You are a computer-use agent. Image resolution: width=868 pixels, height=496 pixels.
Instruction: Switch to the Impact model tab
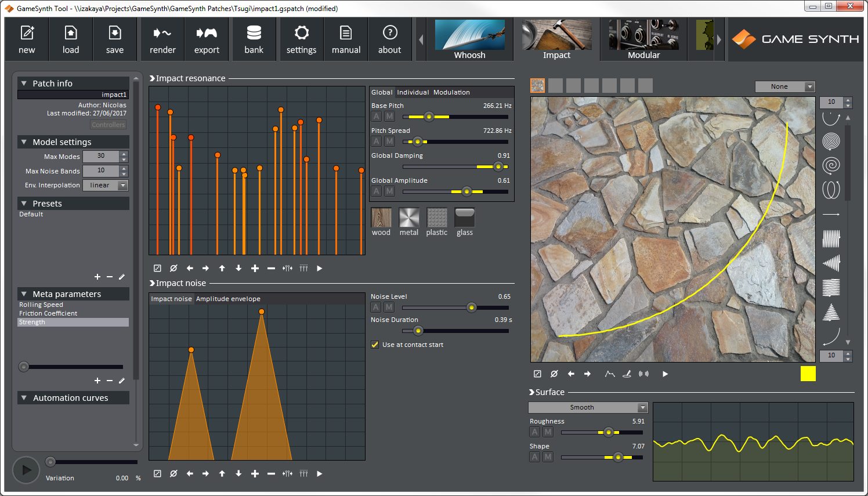click(x=556, y=39)
